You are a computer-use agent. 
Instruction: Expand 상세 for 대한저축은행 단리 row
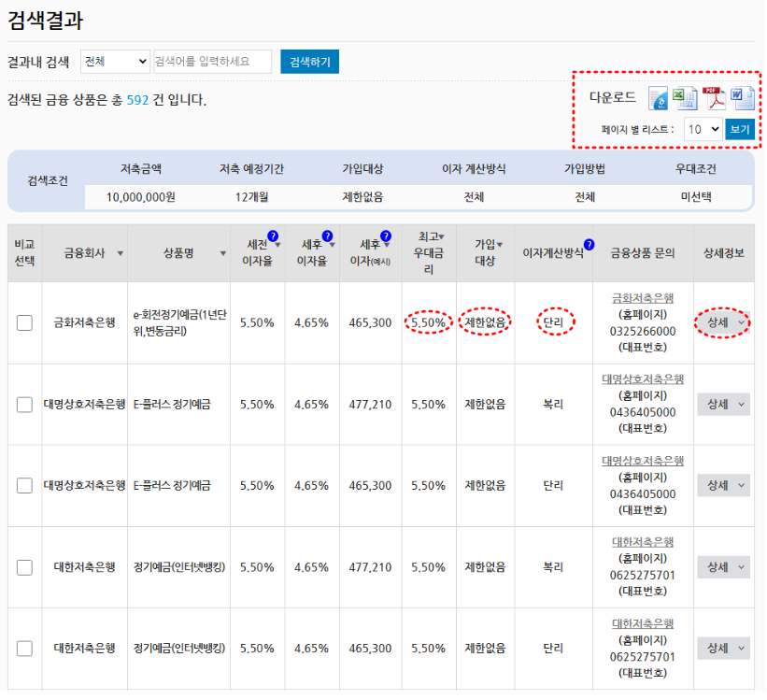723,649
